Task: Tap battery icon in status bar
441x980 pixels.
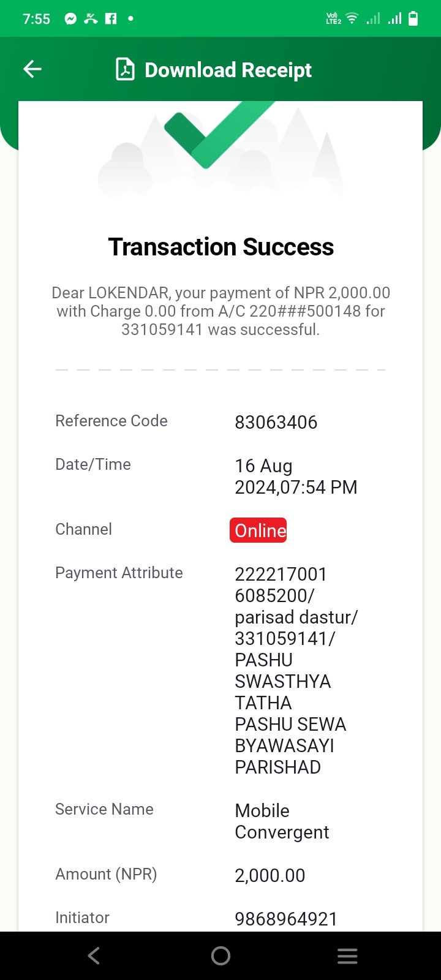Action: coord(413,18)
